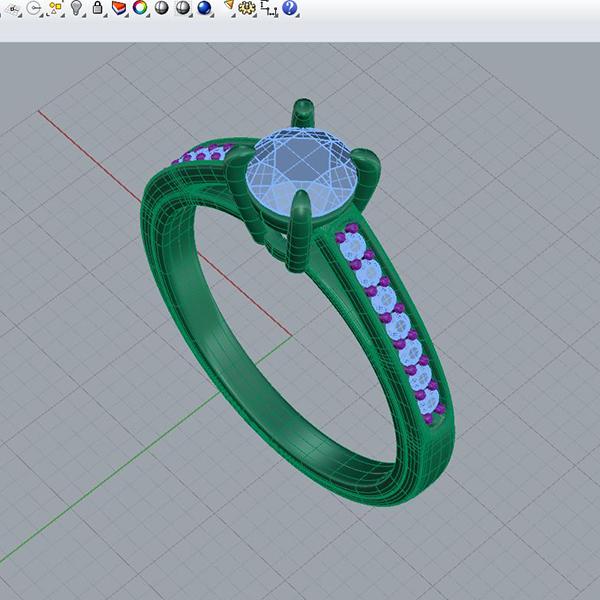Select the large center gemstone on the ring
Screen dimensions: 600x600
coord(302,171)
